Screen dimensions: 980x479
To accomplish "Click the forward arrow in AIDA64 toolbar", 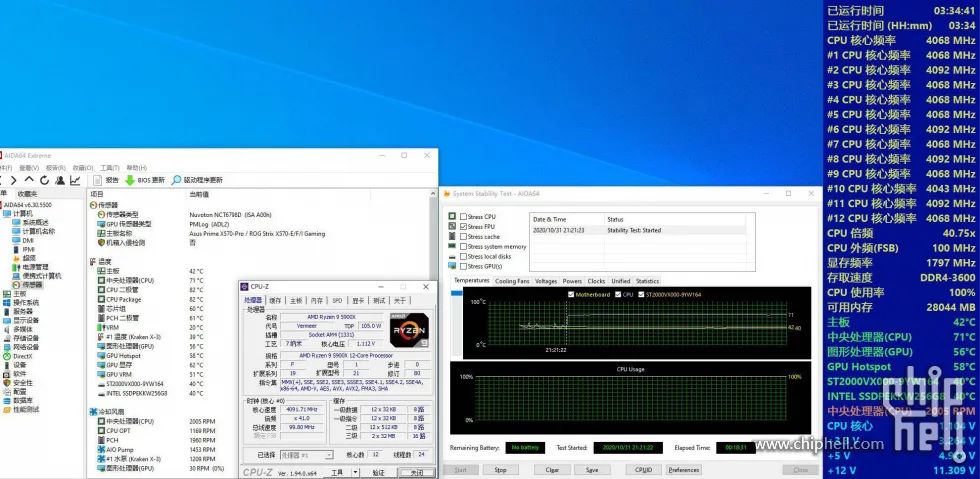I will click(14, 180).
